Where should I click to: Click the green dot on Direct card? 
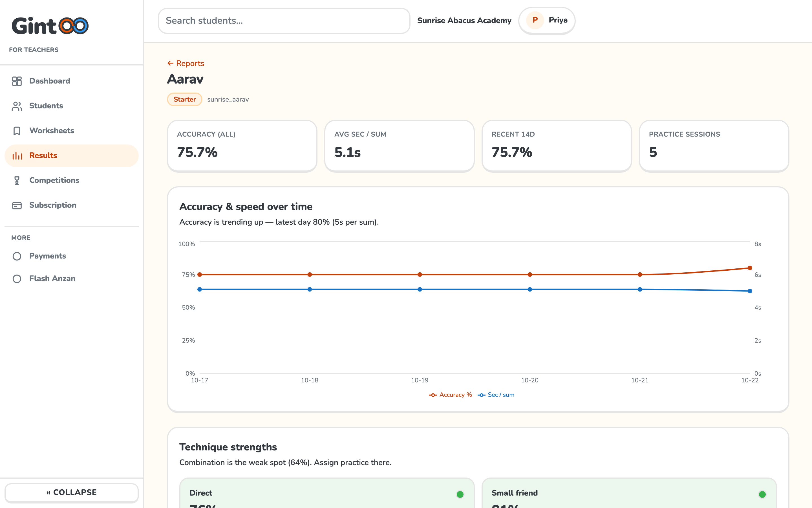point(460,494)
